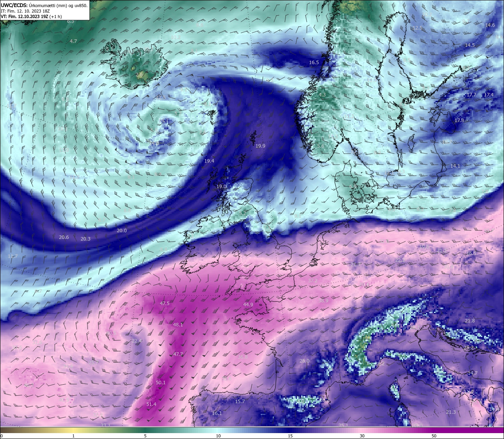Select the 19.0 value label
This screenshot has width=504, height=439.
tap(221, 187)
